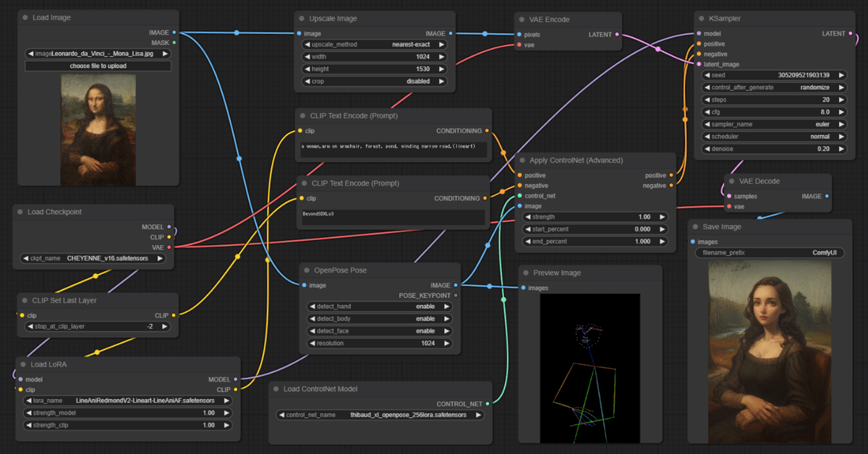Viewport: 868px width, 454px height.
Task: Open the upscale_method nearest-exact dropdown
Action: (x=374, y=44)
